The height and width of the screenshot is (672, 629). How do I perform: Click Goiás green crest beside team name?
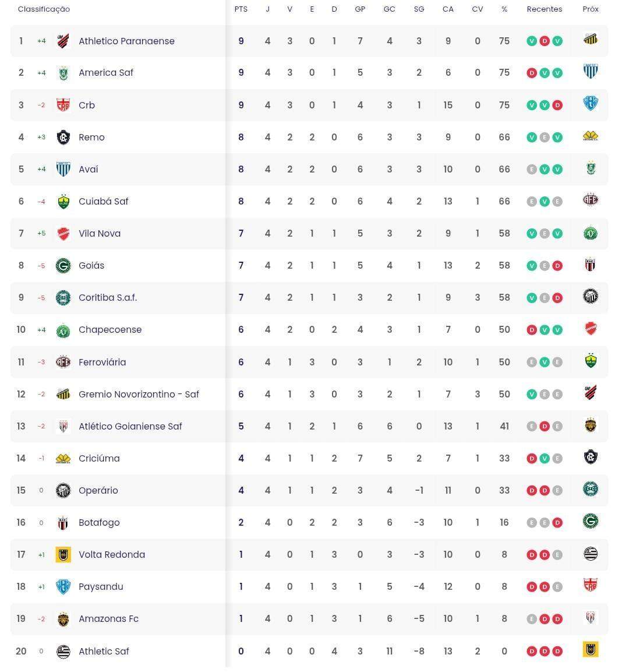coord(63,266)
